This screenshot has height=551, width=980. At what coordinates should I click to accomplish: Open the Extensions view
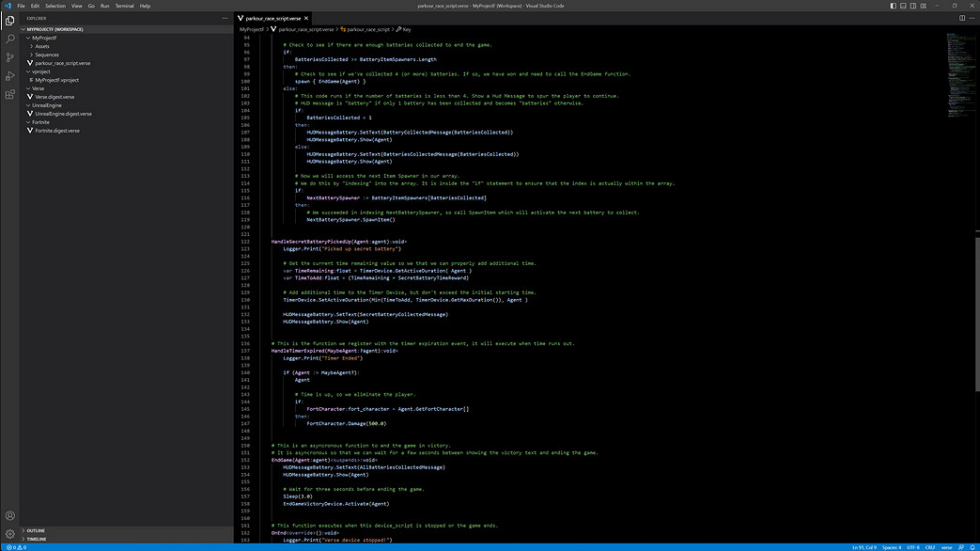click(10, 95)
